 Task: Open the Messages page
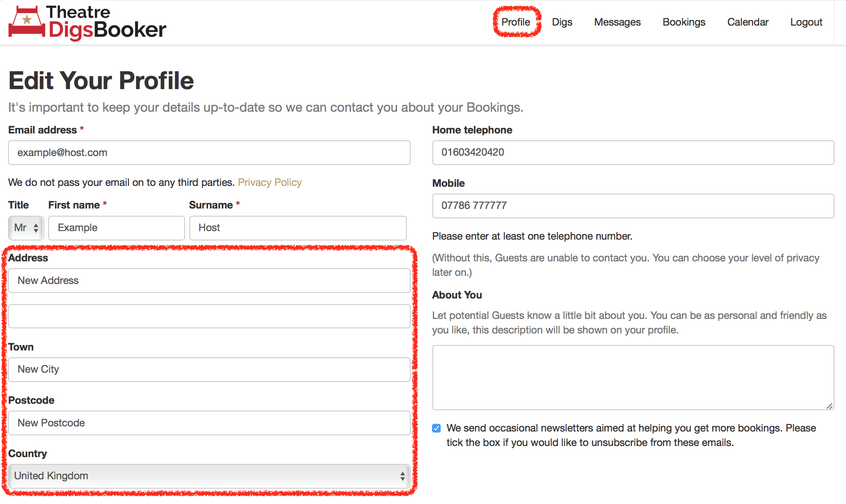coord(617,22)
